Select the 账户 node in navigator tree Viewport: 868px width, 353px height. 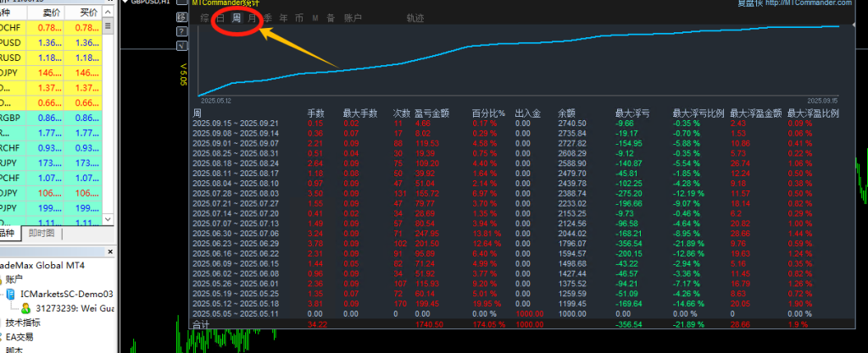[15, 279]
